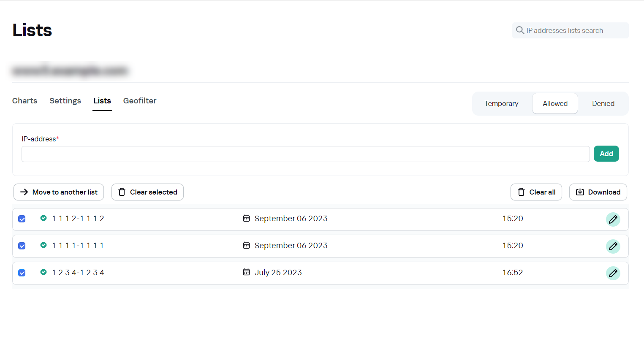Switch to the Denied list
This screenshot has height=341, width=644.
[603, 104]
